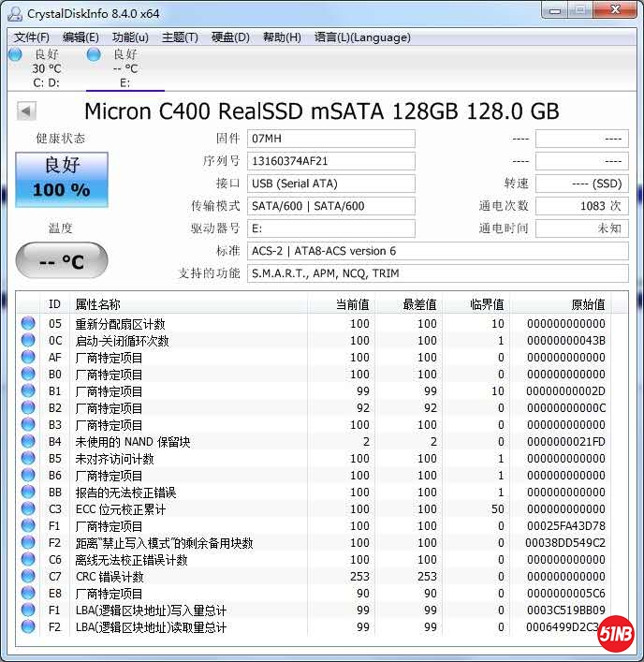Click status orb for attribute 05
This screenshot has height=662, width=644.
coord(28,323)
